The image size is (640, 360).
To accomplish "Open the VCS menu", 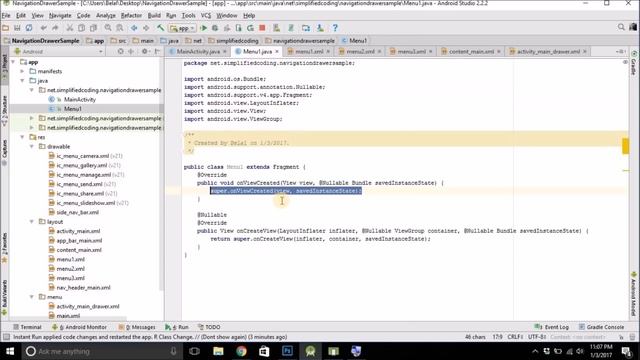I will [x=206, y=16].
